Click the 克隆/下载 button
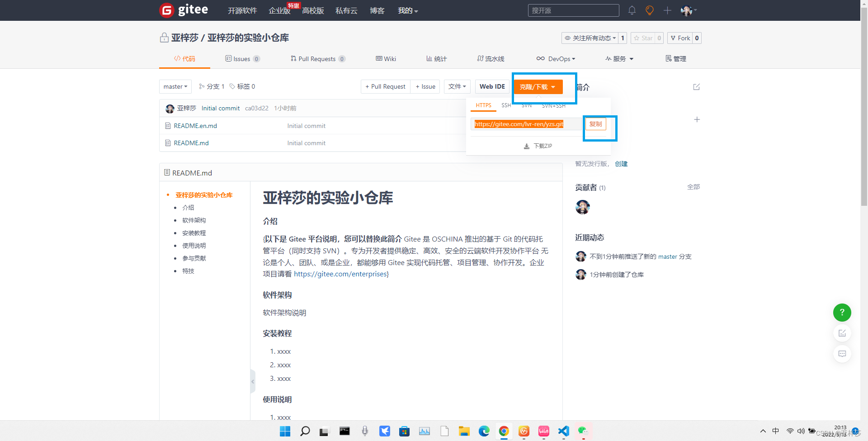The height and width of the screenshot is (441, 868). tap(538, 87)
